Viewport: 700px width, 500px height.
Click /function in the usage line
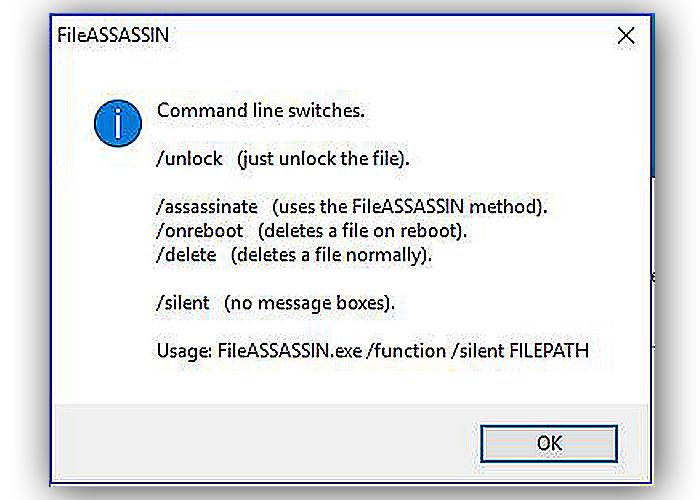tap(406, 351)
